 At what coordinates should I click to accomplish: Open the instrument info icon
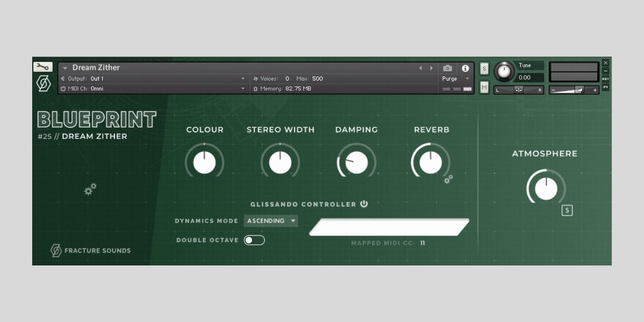pyautogui.click(x=465, y=68)
